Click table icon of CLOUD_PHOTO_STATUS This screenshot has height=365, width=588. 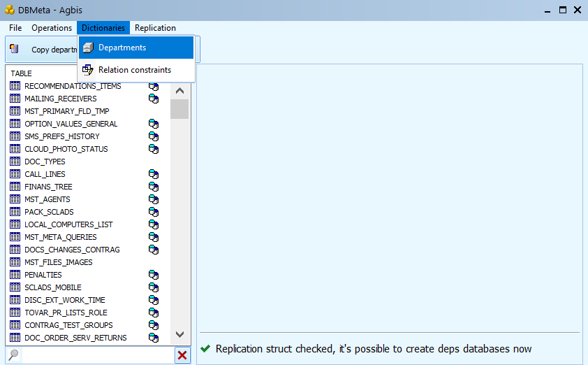click(x=15, y=149)
